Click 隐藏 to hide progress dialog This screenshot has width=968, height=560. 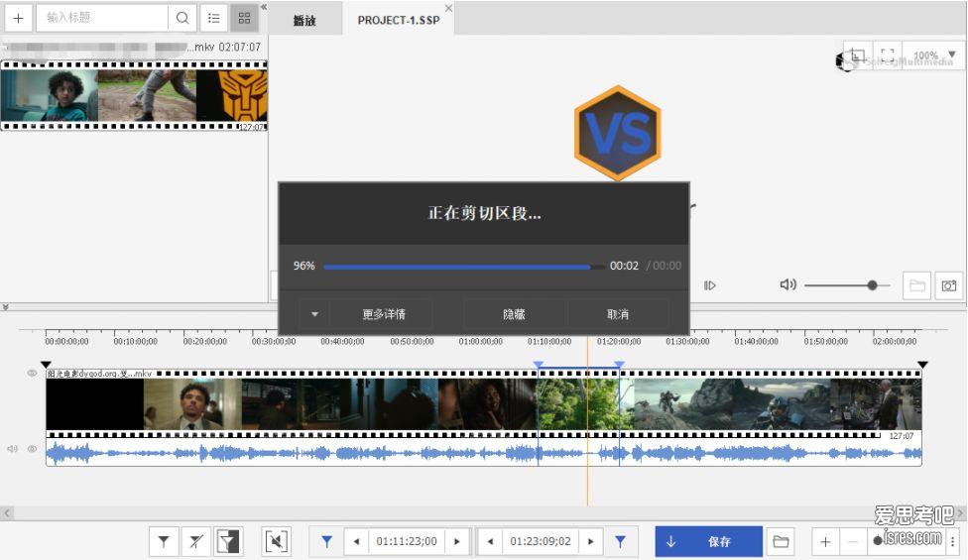514,314
